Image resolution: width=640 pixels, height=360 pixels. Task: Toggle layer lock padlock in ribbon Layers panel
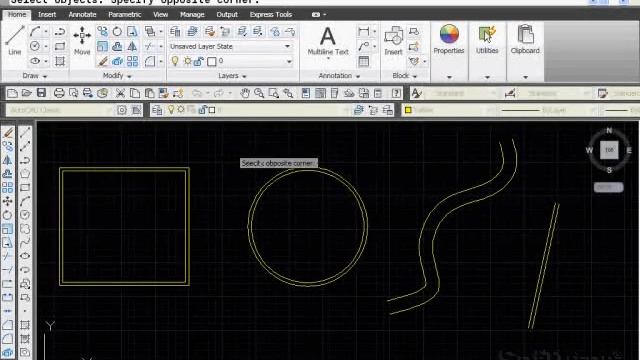click(x=199, y=61)
